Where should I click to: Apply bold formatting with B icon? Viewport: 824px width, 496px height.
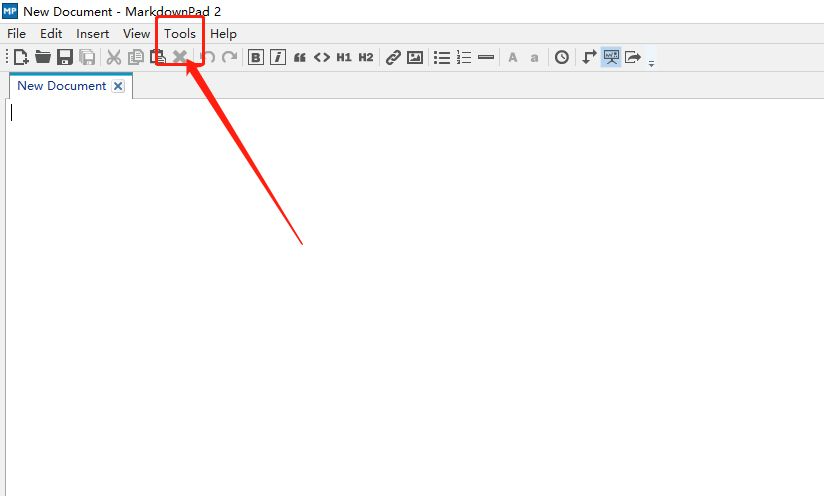(x=256, y=58)
